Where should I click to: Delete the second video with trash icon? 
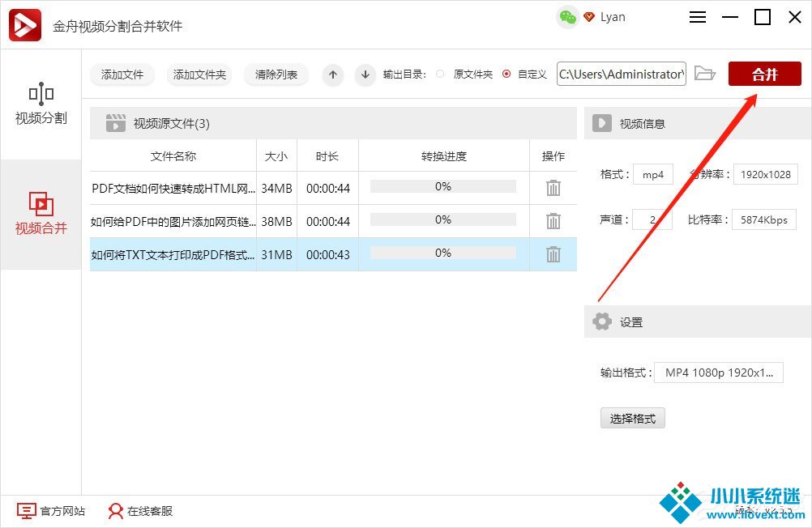(x=553, y=221)
